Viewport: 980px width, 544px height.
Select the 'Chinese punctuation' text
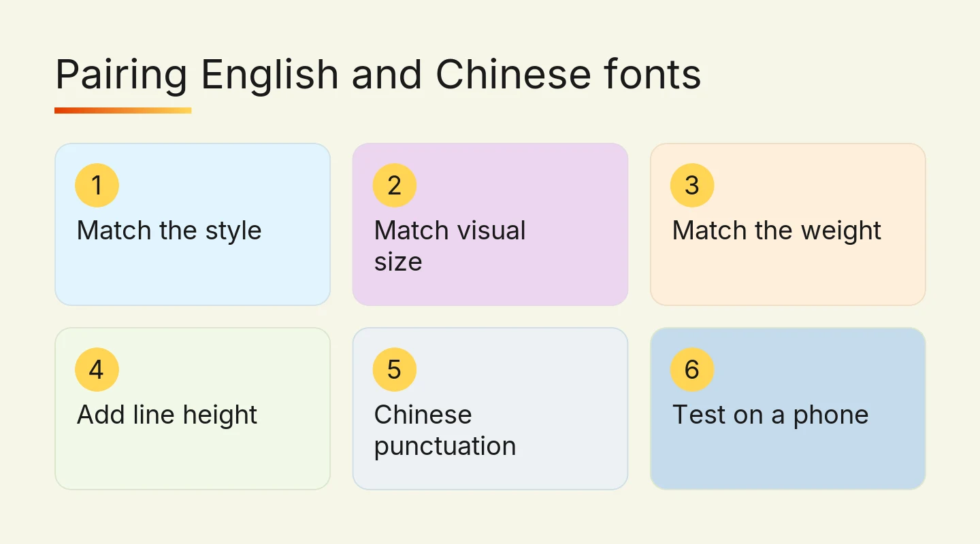445,430
